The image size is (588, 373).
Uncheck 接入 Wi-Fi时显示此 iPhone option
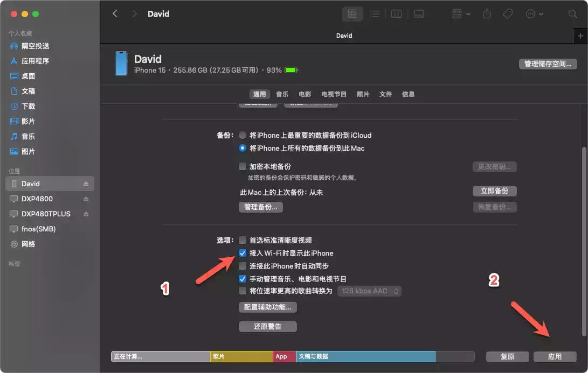(243, 253)
